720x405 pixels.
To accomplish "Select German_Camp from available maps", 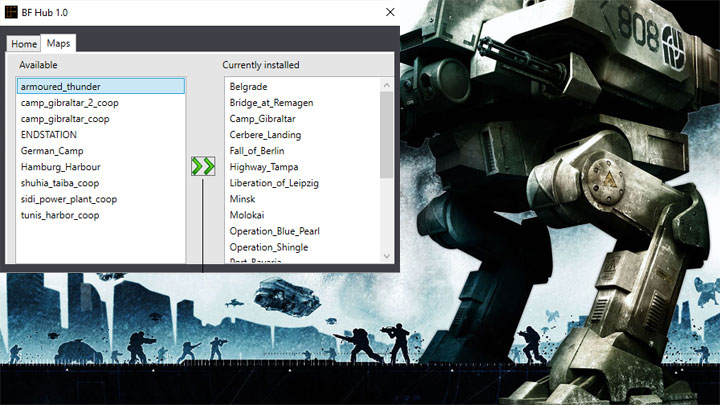I will point(101,151).
